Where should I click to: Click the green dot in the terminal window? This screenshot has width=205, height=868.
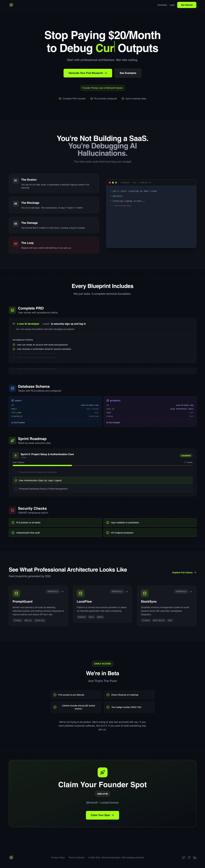click(116, 183)
